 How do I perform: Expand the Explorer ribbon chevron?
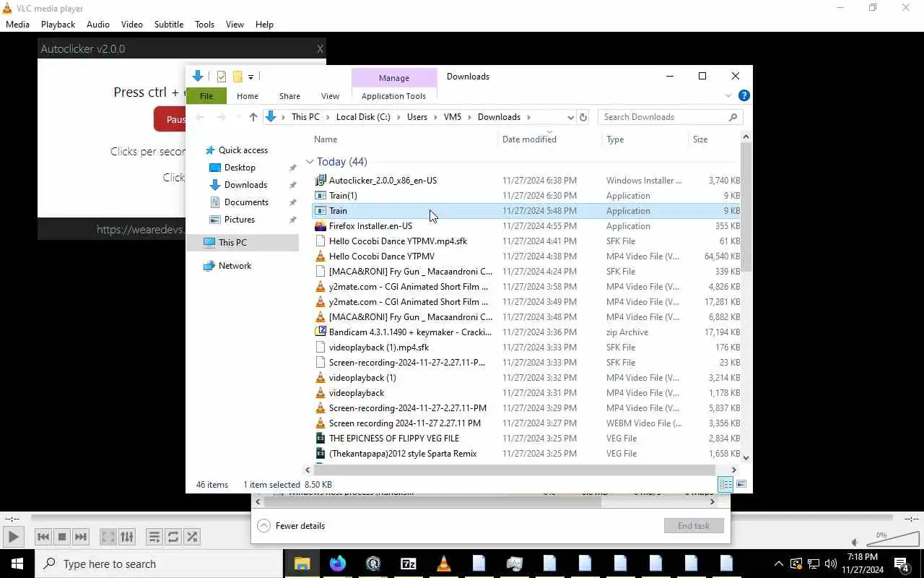[728, 95]
